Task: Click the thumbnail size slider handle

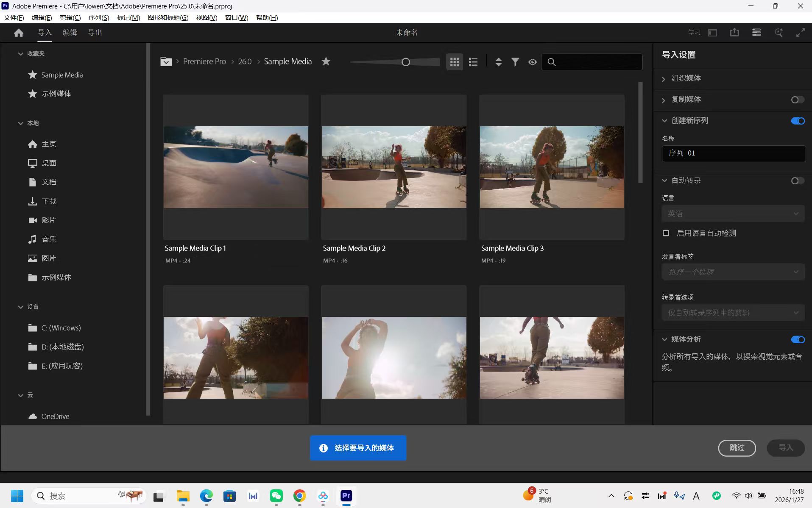Action: point(406,62)
